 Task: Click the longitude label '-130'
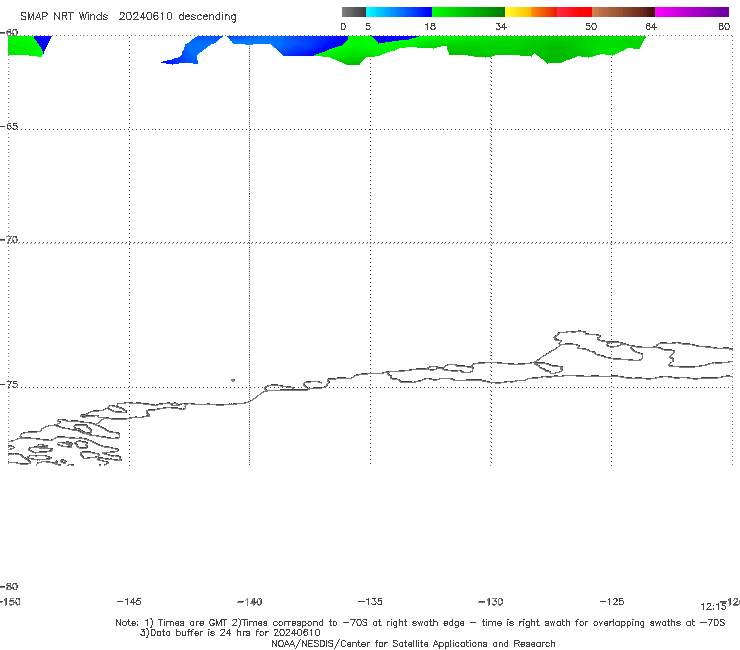coord(491,601)
